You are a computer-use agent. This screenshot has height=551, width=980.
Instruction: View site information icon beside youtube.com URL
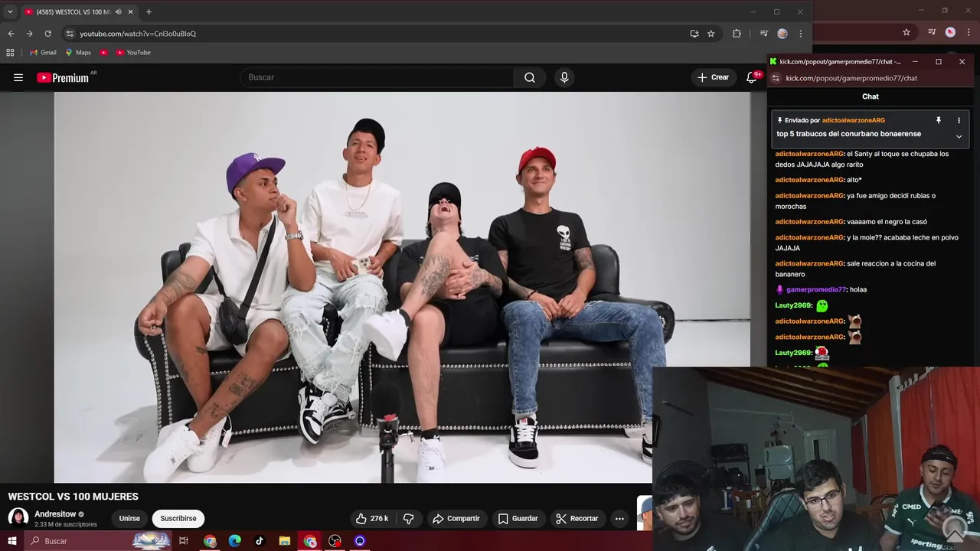(x=70, y=34)
